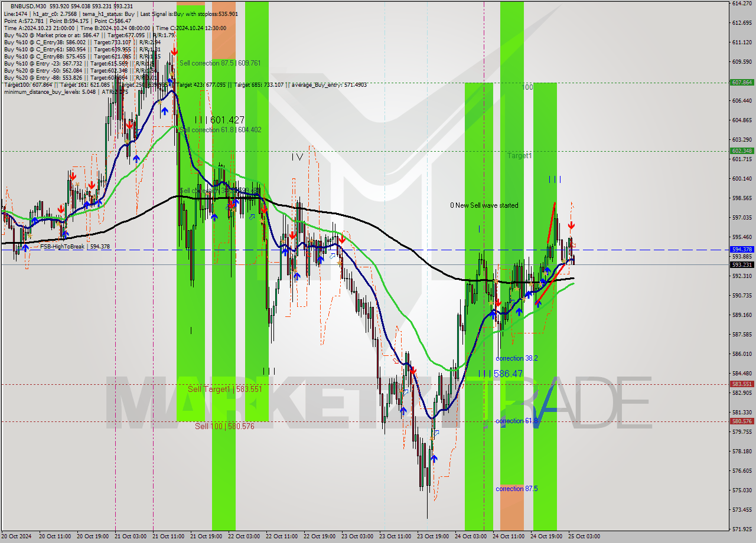Click the 'correction 87.5' blue label
Viewport: 756px width, 543px height.
tap(517, 489)
